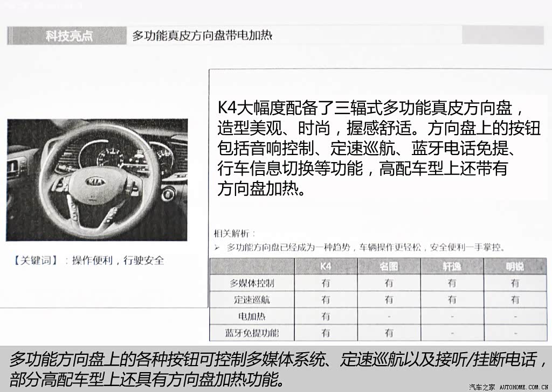Click the 明锐 column header
The height and width of the screenshot is (392, 552).
click(x=515, y=266)
